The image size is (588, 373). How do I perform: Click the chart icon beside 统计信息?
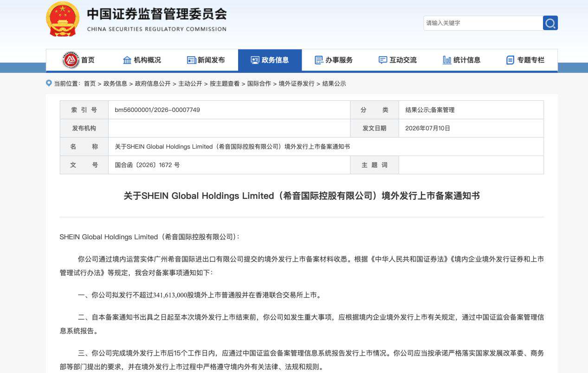447,60
